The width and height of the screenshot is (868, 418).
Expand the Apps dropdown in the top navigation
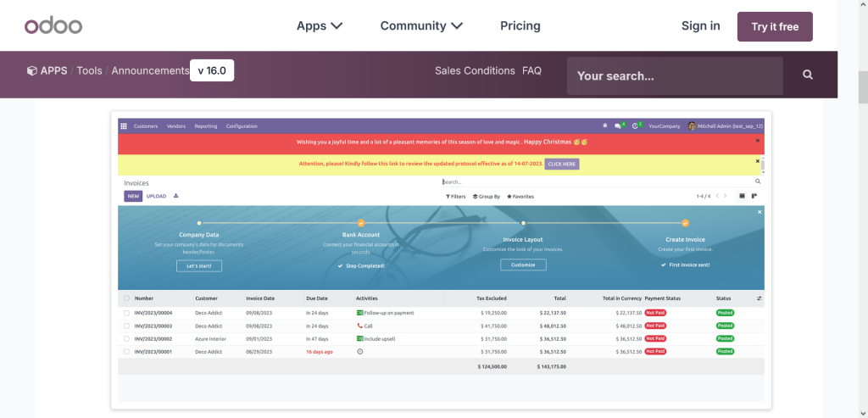tap(320, 25)
